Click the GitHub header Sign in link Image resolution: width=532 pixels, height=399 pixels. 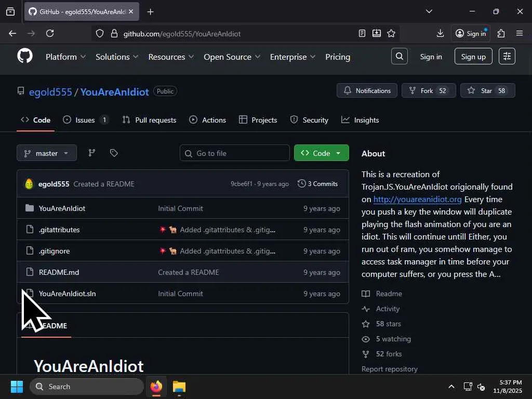point(431,57)
